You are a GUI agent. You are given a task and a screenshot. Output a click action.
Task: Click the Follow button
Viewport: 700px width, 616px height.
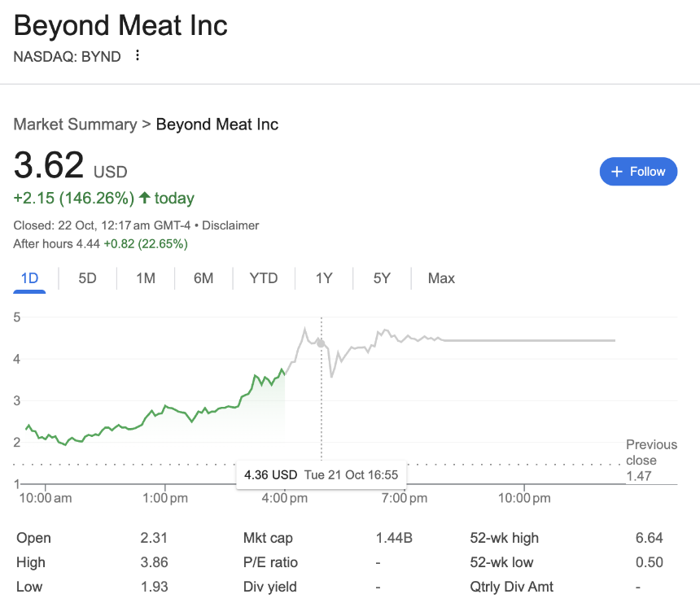click(x=638, y=172)
